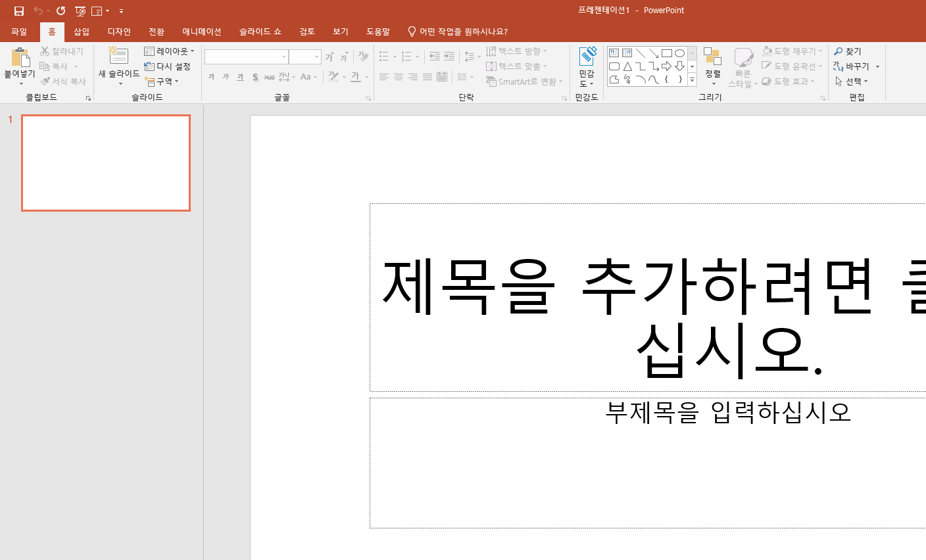Toggle Bold formatting
This screenshot has height=560, width=926.
pyautogui.click(x=211, y=77)
